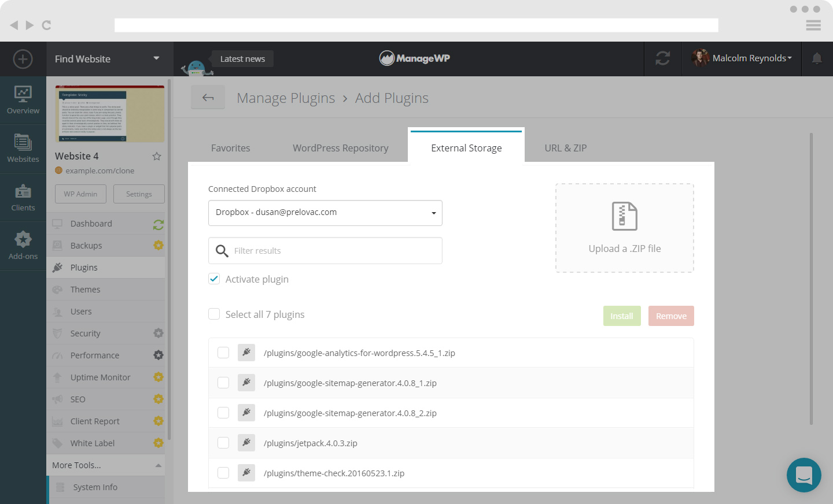833x504 pixels.
Task: Click the Performance dark gear badge
Action: pos(159,355)
